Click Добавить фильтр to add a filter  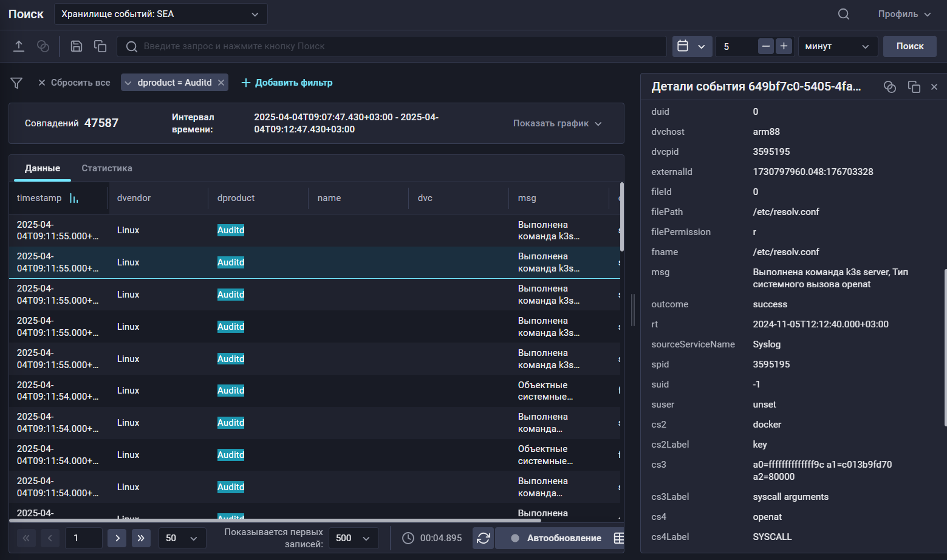286,82
